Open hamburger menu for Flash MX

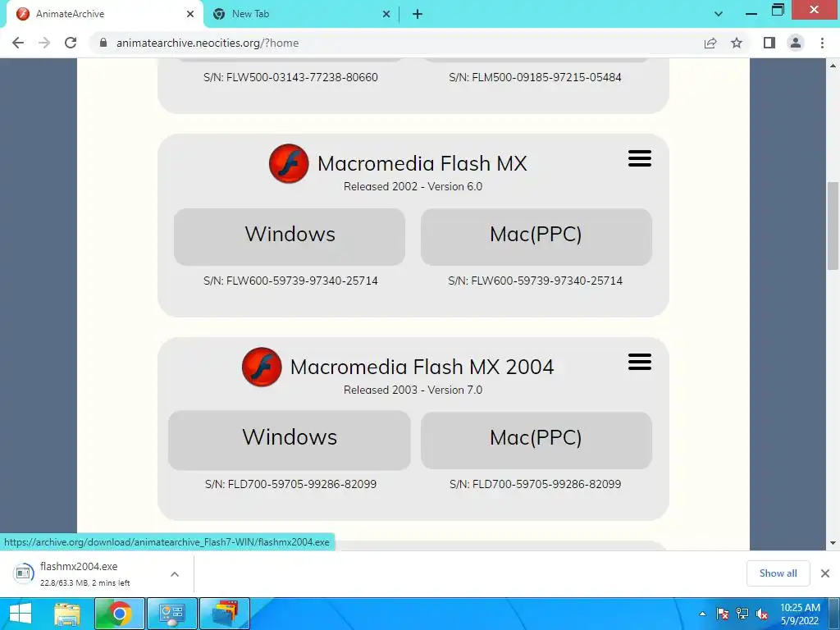pos(640,158)
